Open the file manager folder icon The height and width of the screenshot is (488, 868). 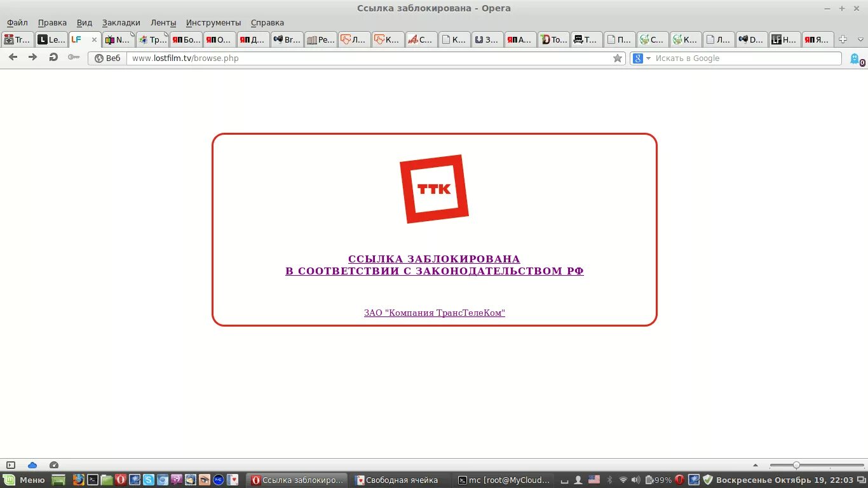(106, 480)
